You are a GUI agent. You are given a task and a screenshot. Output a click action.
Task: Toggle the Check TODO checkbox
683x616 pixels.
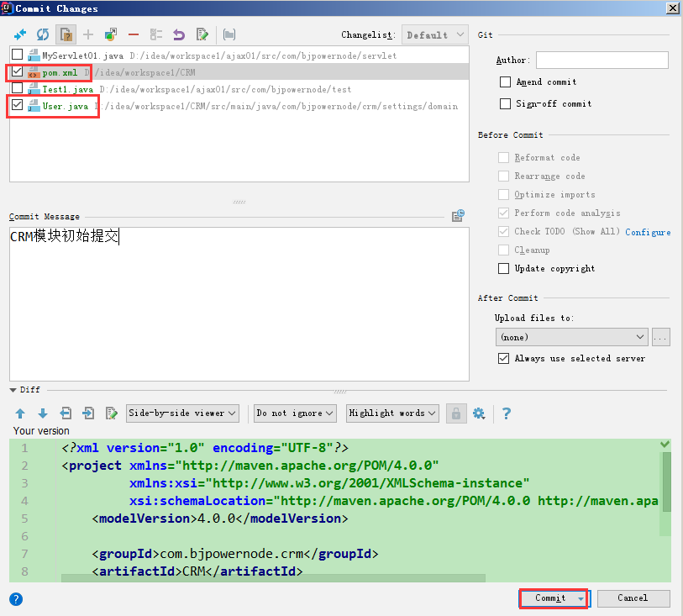(503, 231)
